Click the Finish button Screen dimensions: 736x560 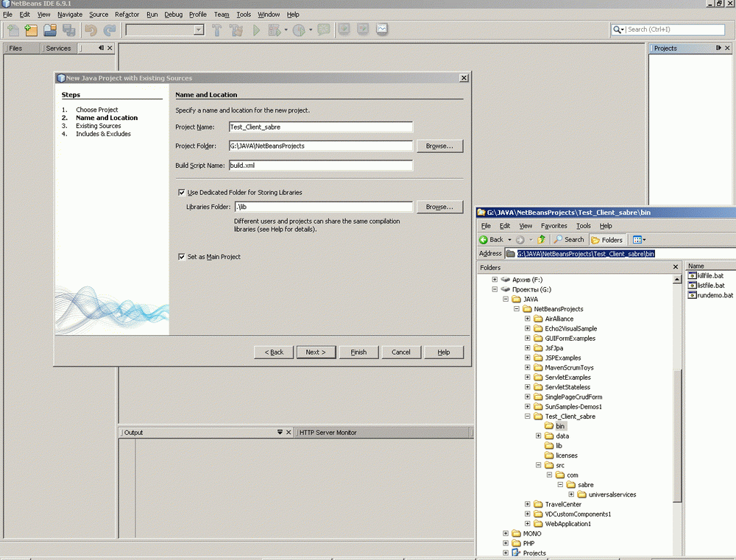pyautogui.click(x=358, y=352)
